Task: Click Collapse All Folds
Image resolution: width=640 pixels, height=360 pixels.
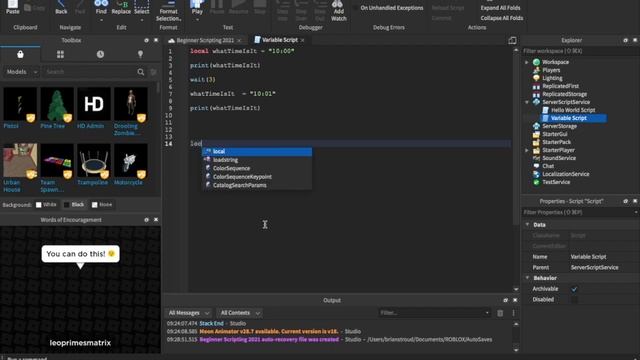Action: pos(502,18)
